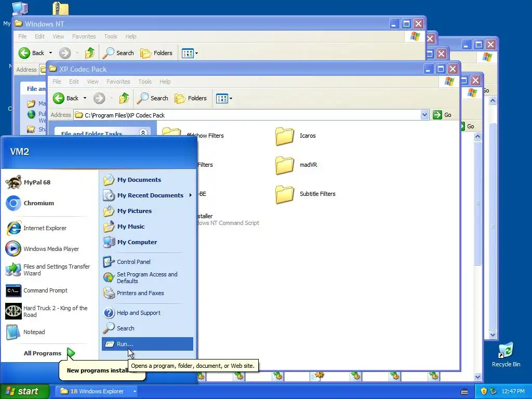Click 18 Windows Explorer taskbar group

97,391
